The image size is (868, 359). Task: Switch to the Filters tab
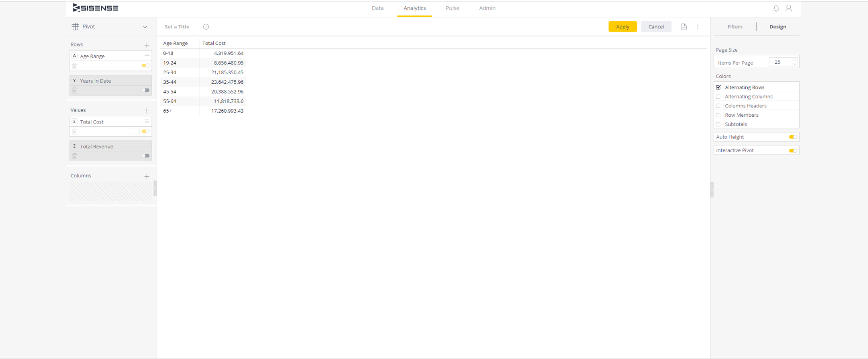coord(735,27)
